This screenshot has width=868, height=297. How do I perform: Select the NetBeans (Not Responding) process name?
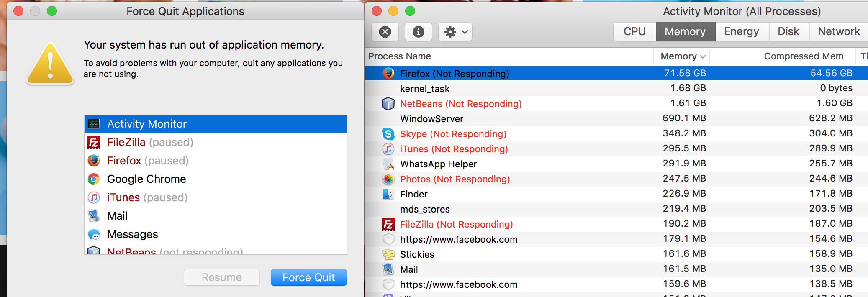click(x=461, y=104)
